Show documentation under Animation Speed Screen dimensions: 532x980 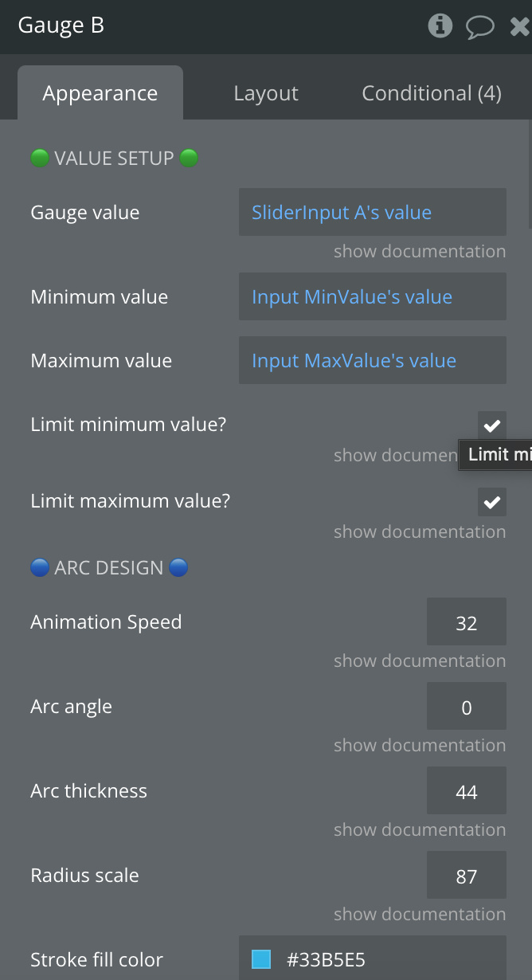tap(420, 661)
